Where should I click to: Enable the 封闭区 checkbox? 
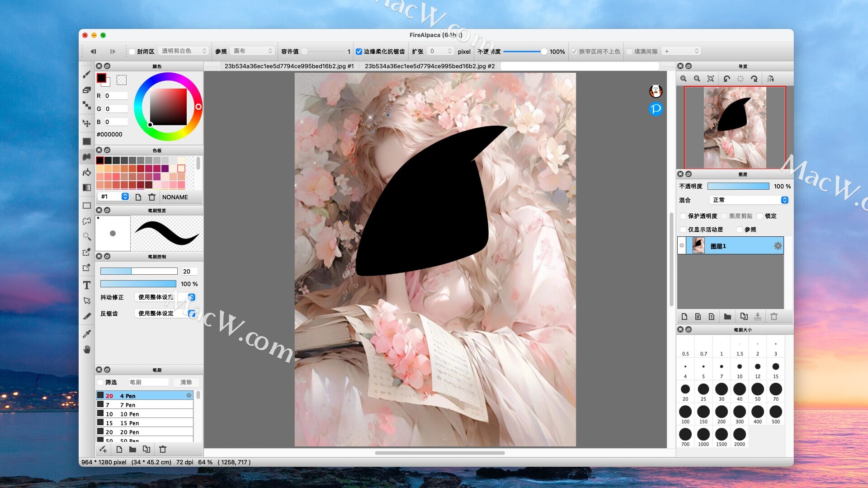click(132, 52)
